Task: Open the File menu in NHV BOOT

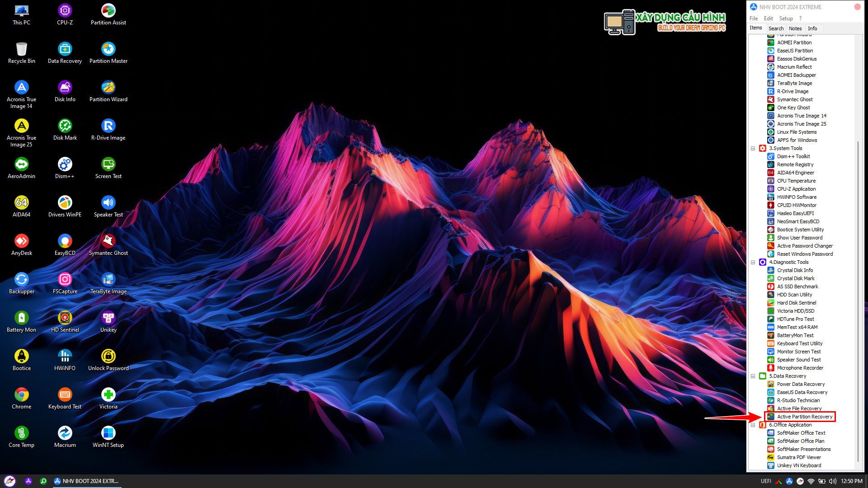Action: click(x=753, y=19)
